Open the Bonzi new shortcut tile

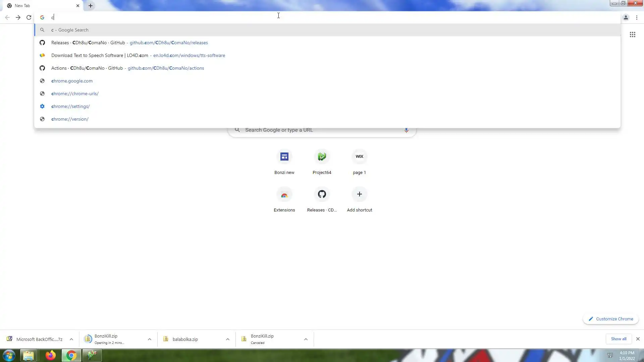[x=284, y=157]
